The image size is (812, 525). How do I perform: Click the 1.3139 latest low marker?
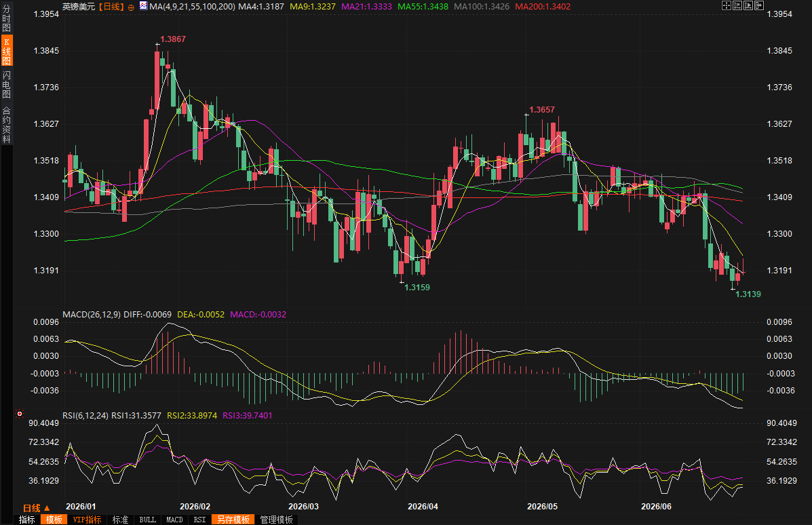point(748,294)
